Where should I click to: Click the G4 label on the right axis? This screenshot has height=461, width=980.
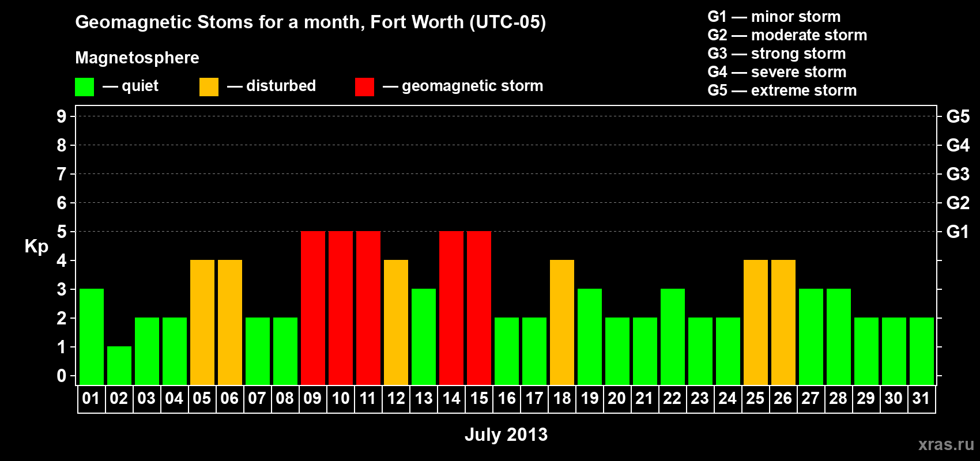pyautogui.click(x=958, y=145)
